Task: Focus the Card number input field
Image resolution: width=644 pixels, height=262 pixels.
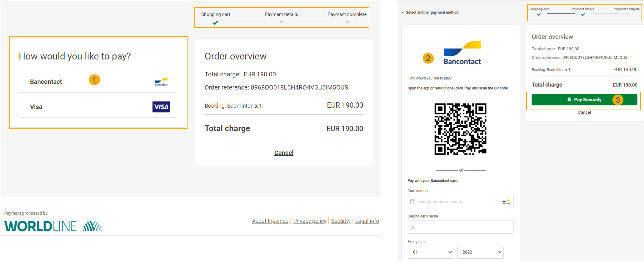Action: click(x=461, y=202)
